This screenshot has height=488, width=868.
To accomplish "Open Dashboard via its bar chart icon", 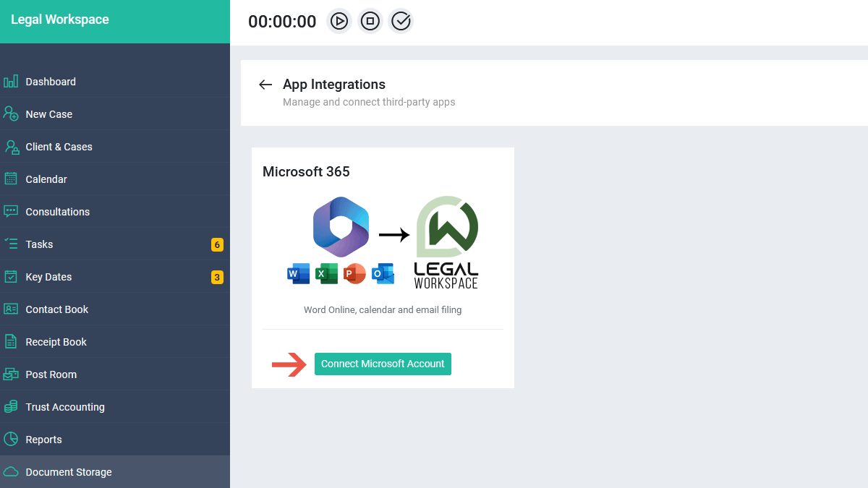I will (x=11, y=82).
